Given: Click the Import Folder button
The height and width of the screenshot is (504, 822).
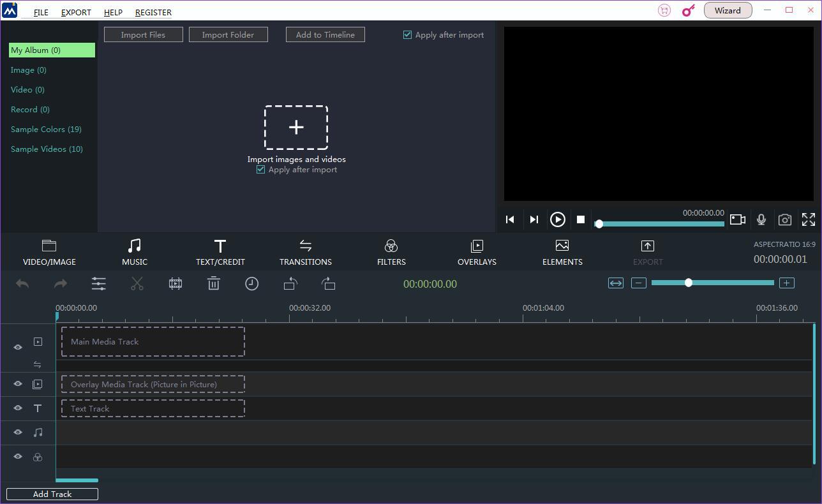Looking at the screenshot, I should (228, 34).
